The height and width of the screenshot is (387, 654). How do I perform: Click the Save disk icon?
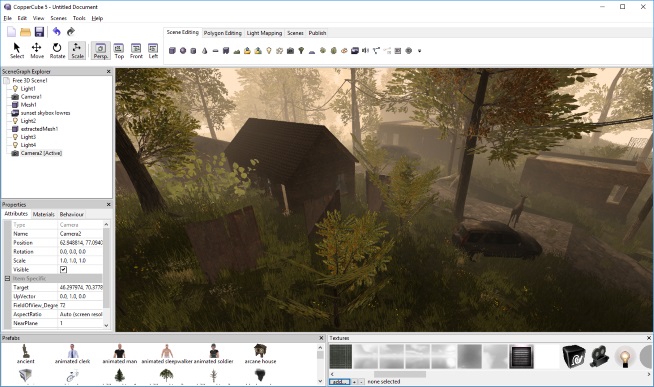(x=39, y=32)
